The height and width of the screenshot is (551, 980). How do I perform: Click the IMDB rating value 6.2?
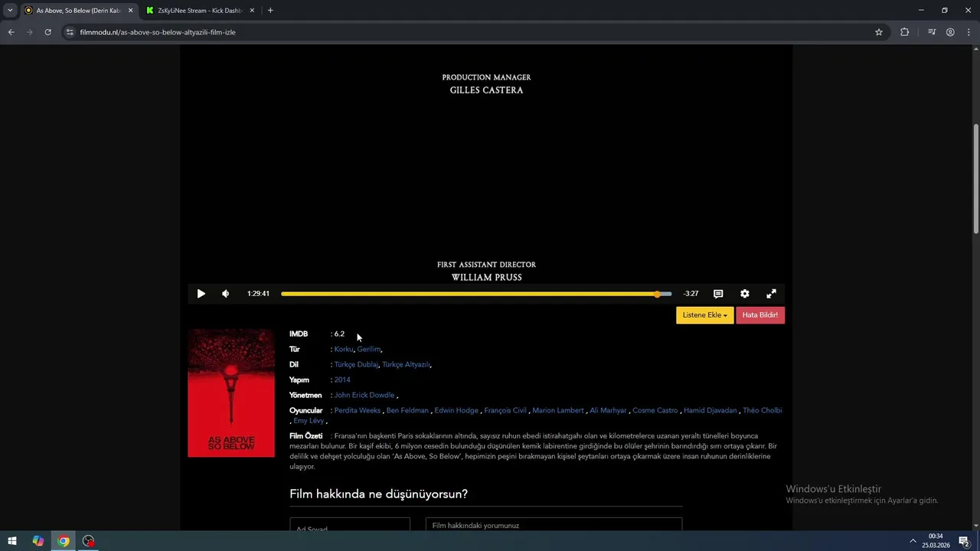(339, 334)
